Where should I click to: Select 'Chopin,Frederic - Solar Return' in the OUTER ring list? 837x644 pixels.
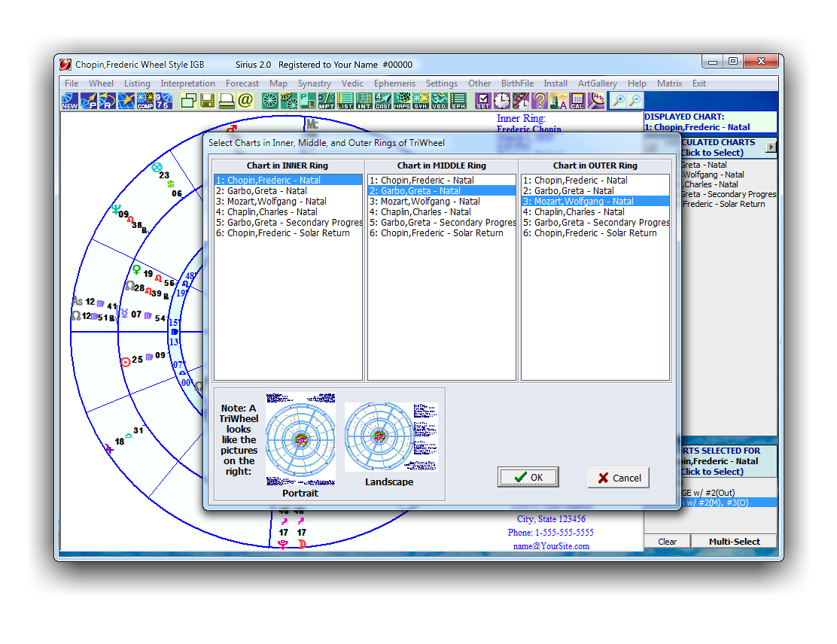click(x=595, y=233)
